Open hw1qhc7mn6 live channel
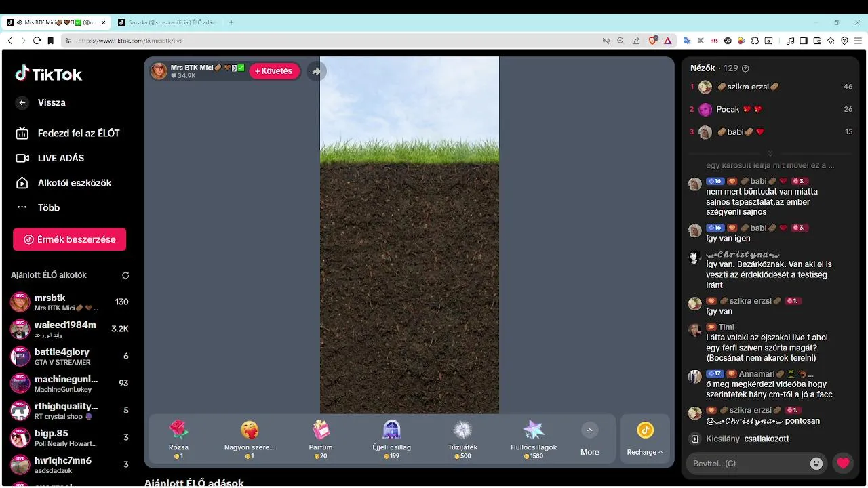868x488 pixels. tap(70, 465)
